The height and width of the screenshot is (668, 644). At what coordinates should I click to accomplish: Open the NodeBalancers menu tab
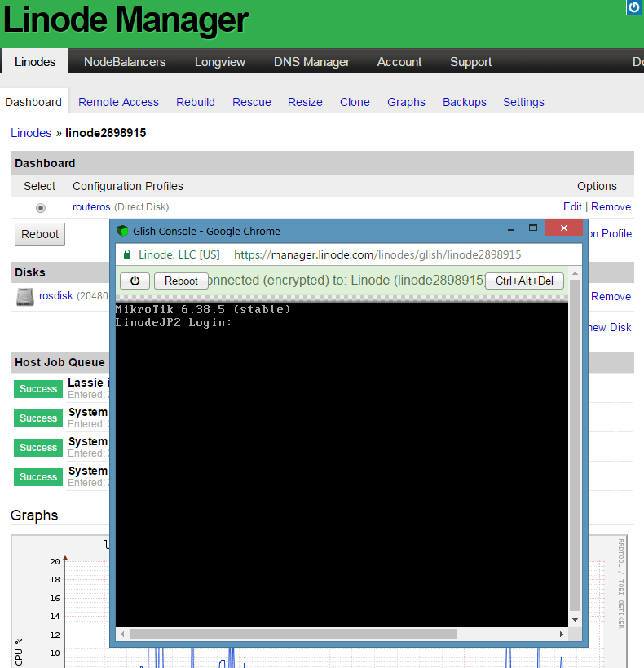[125, 62]
